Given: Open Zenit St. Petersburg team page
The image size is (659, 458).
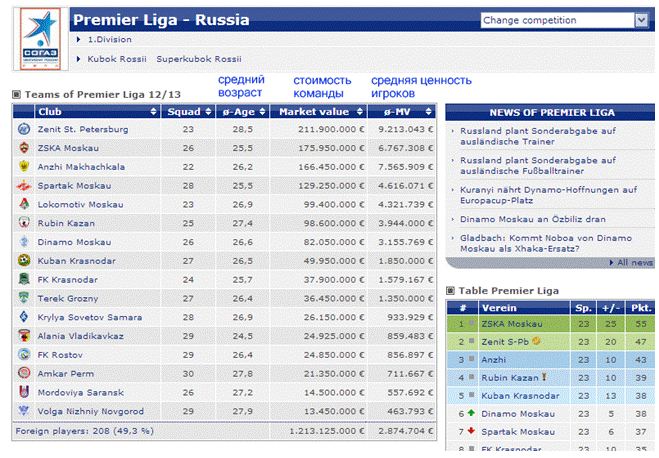Looking at the screenshot, I should [83, 129].
